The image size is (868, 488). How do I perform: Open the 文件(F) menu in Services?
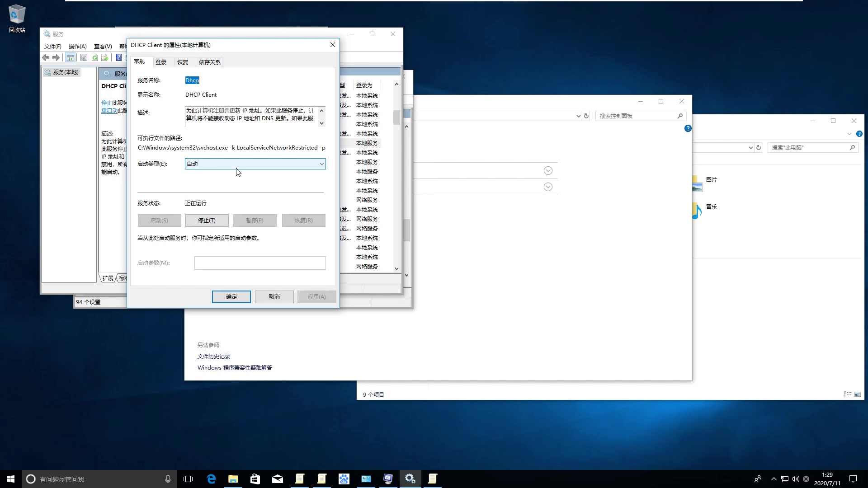[52, 47]
